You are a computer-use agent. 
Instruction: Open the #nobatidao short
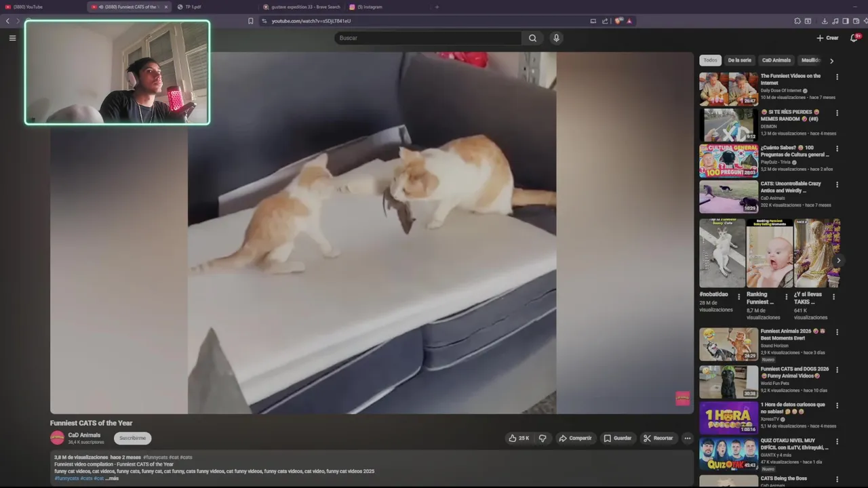point(722,253)
